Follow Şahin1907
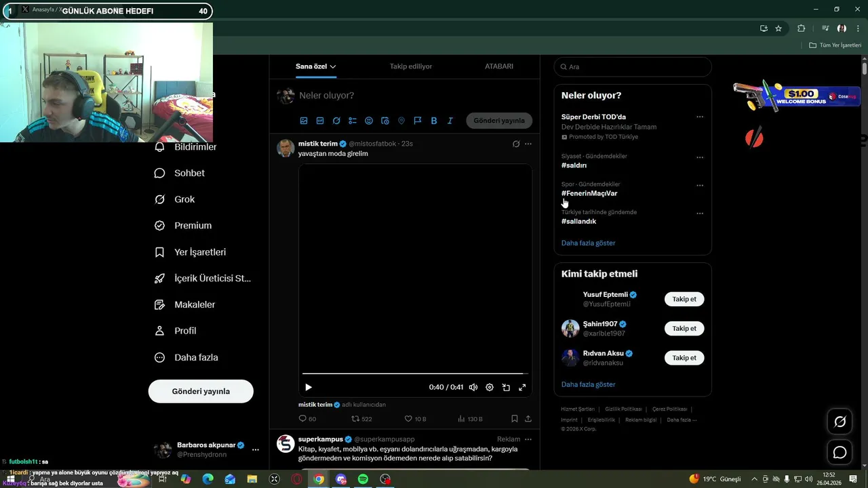The image size is (868, 488). point(684,328)
